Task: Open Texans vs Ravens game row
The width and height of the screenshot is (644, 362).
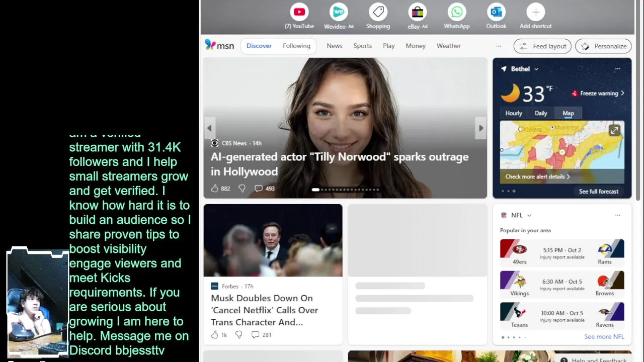Action: point(562,315)
